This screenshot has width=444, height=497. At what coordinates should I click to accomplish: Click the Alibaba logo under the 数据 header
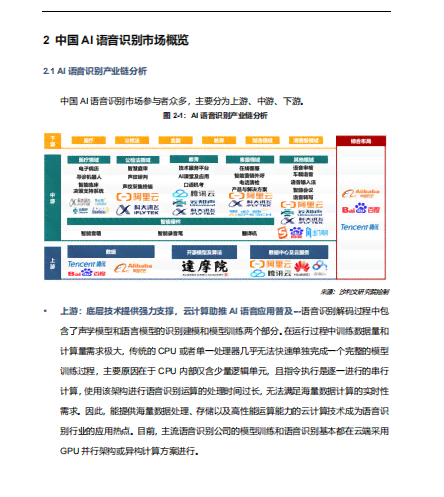coord(133,267)
